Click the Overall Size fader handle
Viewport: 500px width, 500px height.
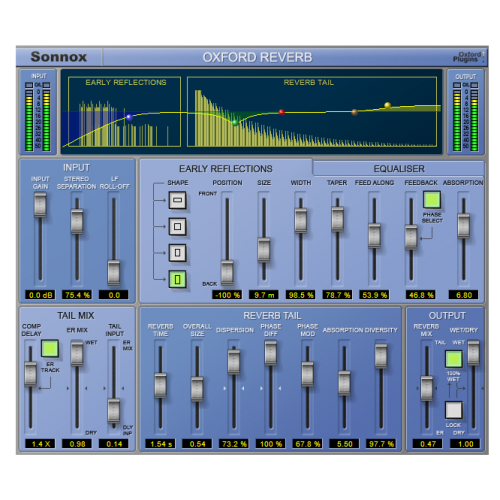coord(197,389)
